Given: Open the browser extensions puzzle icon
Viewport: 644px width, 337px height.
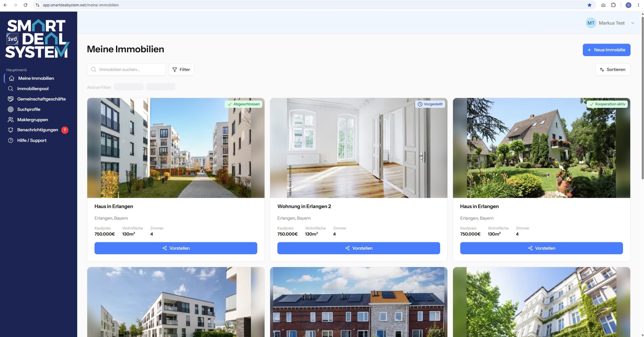Looking at the screenshot, I should (613, 5).
